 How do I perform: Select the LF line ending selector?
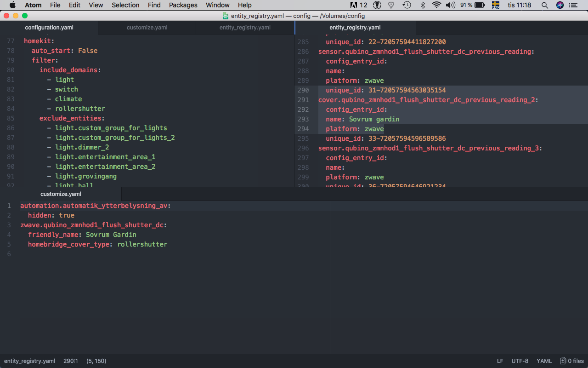[500, 361]
